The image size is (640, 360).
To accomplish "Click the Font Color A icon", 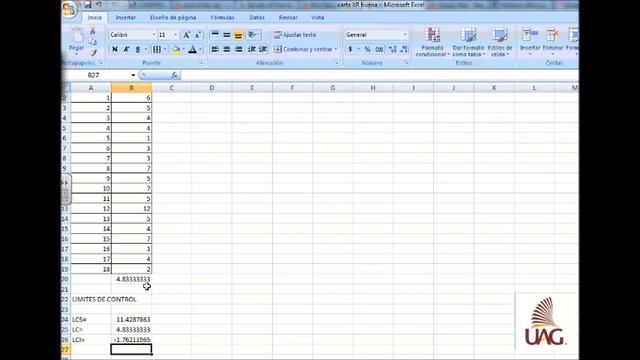I will pyautogui.click(x=193, y=49).
